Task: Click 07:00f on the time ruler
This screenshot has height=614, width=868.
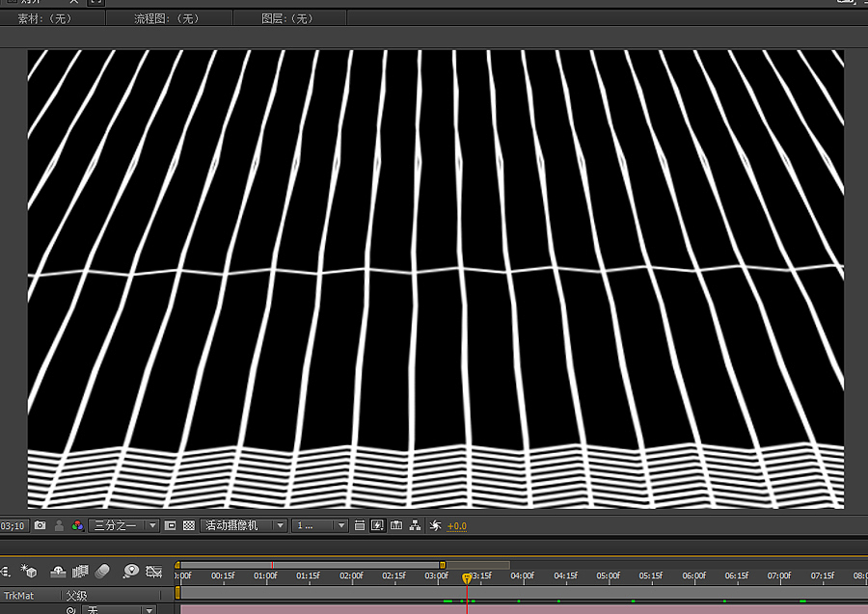Action: 779,575
